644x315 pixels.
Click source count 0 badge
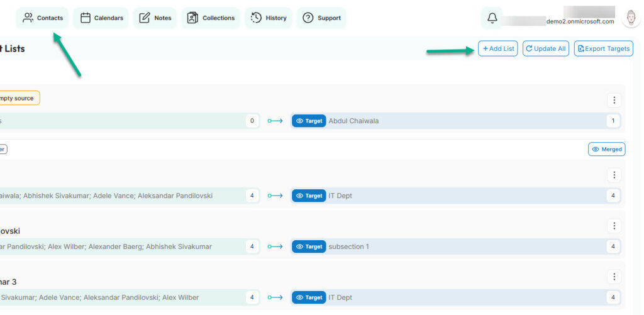[x=252, y=121]
